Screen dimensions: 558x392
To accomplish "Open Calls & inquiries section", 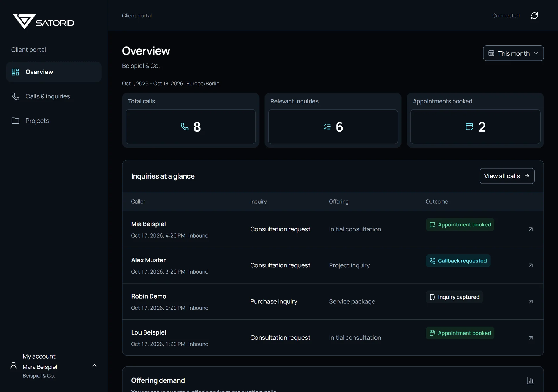I will 54,96.
